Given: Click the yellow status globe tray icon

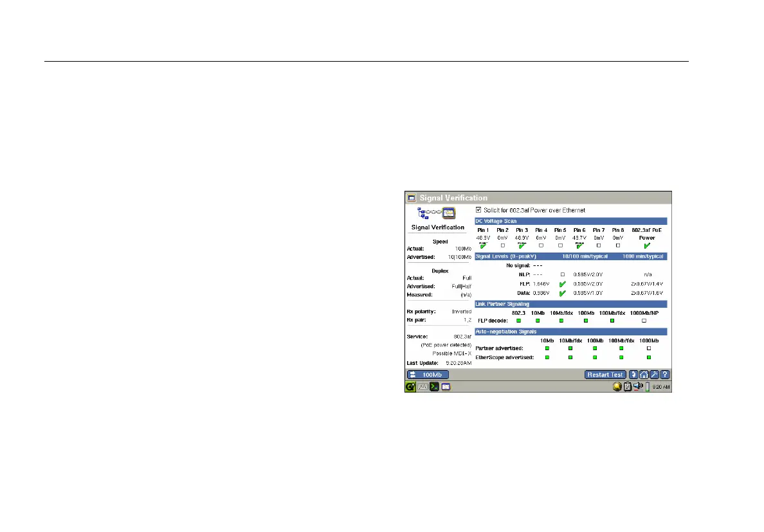Looking at the screenshot, I should [617, 387].
